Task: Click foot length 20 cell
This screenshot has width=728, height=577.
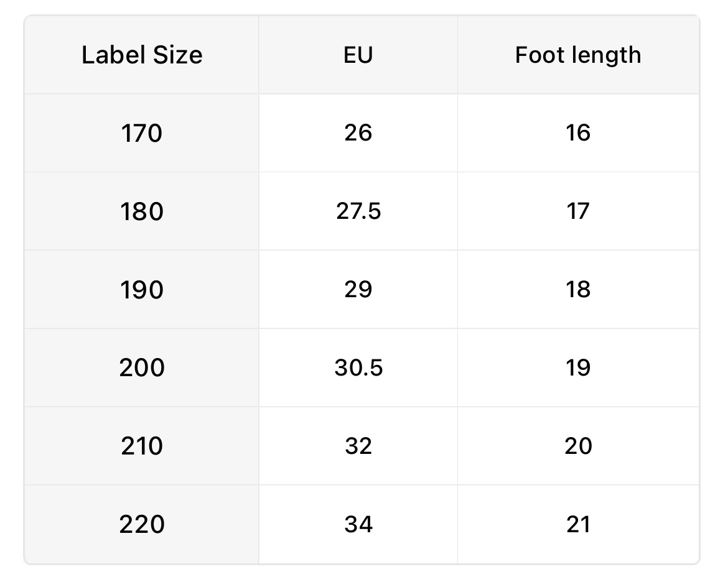Action: tap(578, 446)
